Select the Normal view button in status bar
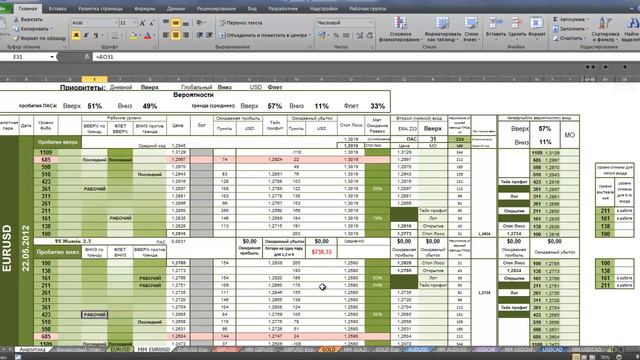Viewport: 640px width, 360px height. tap(576, 357)
